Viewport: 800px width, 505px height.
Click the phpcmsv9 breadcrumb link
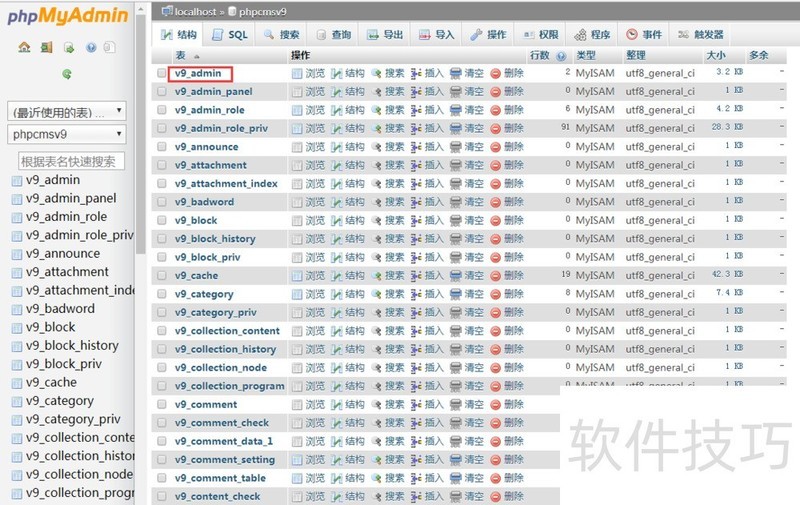pos(263,11)
